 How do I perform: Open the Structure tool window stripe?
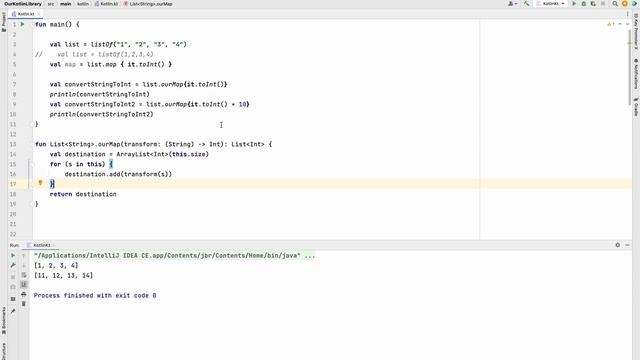[x=4, y=351]
